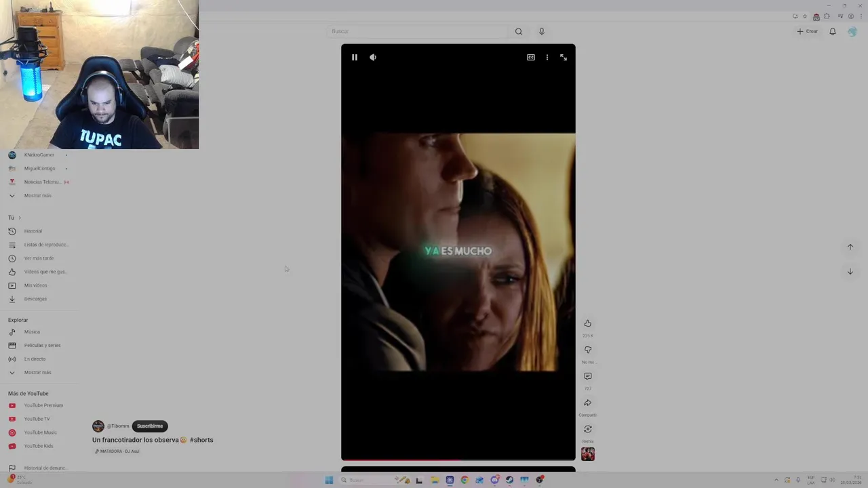Open Ver más tarde list
The width and height of the screenshot is (868, 488).
[38, 258]
